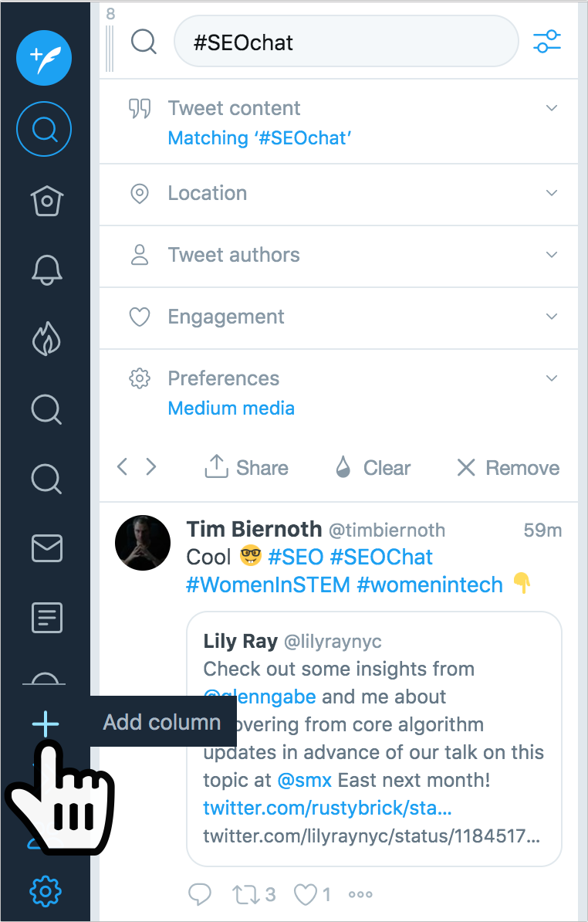Expand the Tweet authors section
This screenshot has height=922, width=588.
pos(551,256)
